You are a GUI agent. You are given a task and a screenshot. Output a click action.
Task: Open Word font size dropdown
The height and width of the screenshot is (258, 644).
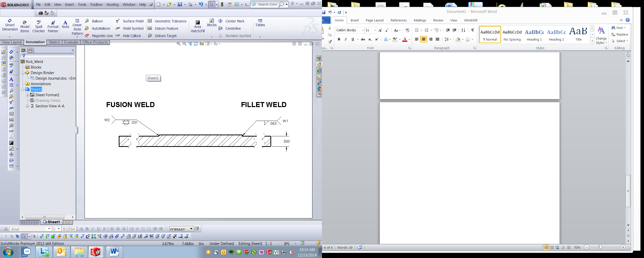(x=375, y=30)
